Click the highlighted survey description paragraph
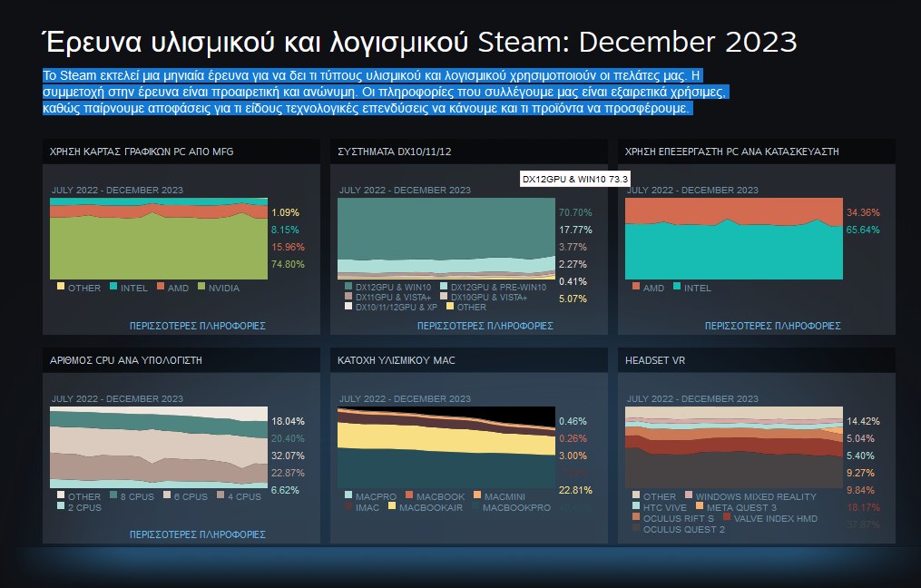The height and width of the screenshot is (588, 921). [x=386, y=92]
